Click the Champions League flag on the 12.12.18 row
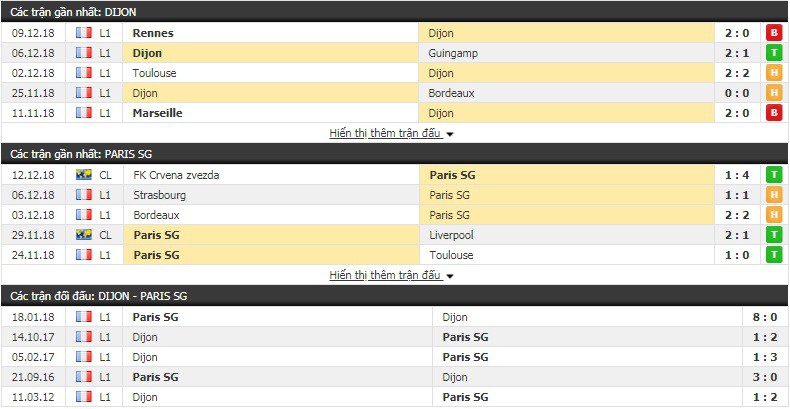Viewport: 790px width, 409px height. tap(84, 175)
